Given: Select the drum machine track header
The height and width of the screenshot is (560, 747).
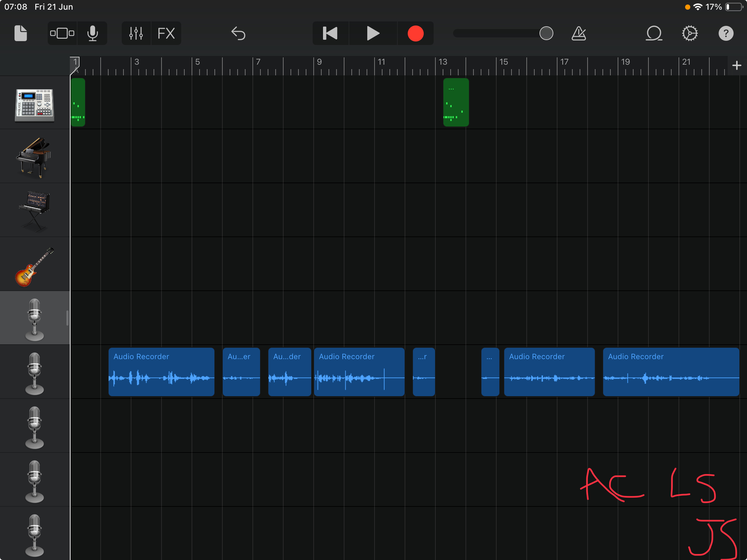Looking at the screenshot, I should [35, 103].
